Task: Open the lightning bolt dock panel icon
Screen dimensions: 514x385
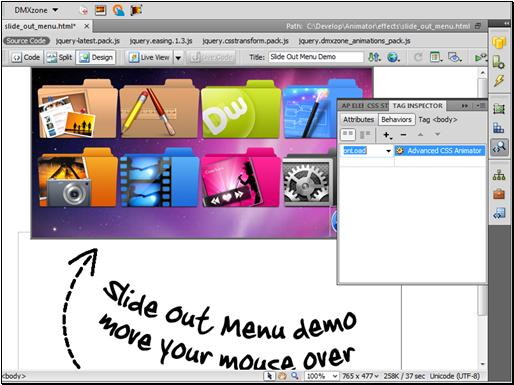Action: click(499, 80)
